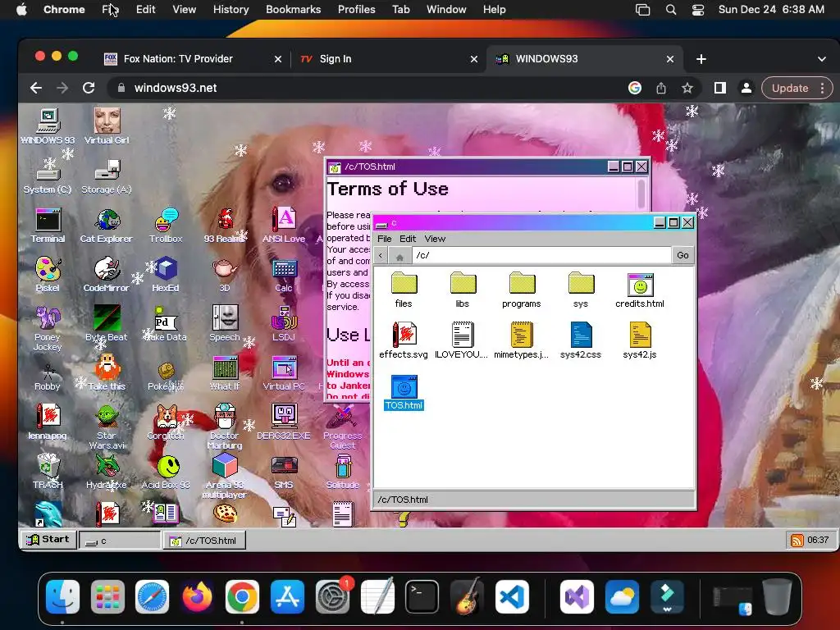Launch the Byte Beat desktop icon
The height and width of the screenshot is (630, 840).
[107, 323]
